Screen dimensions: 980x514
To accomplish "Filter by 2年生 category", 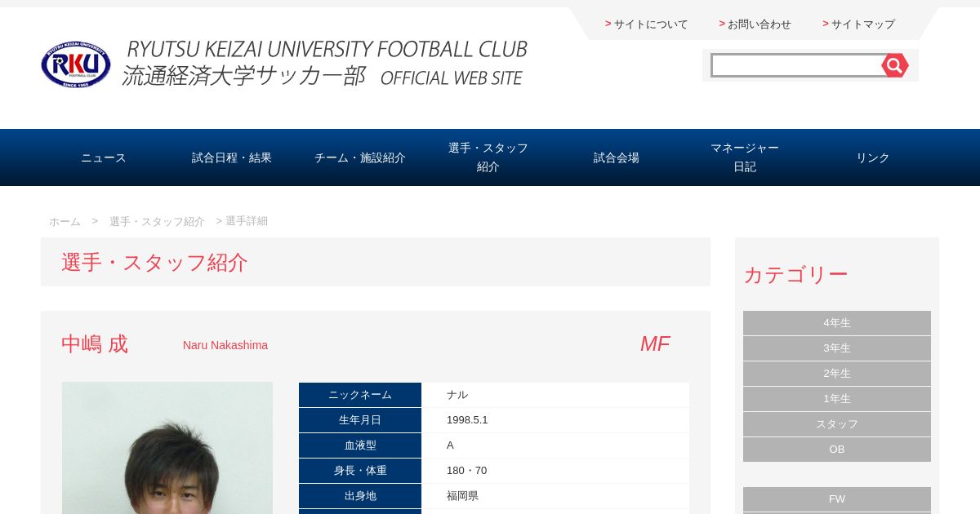I will 837,374.
